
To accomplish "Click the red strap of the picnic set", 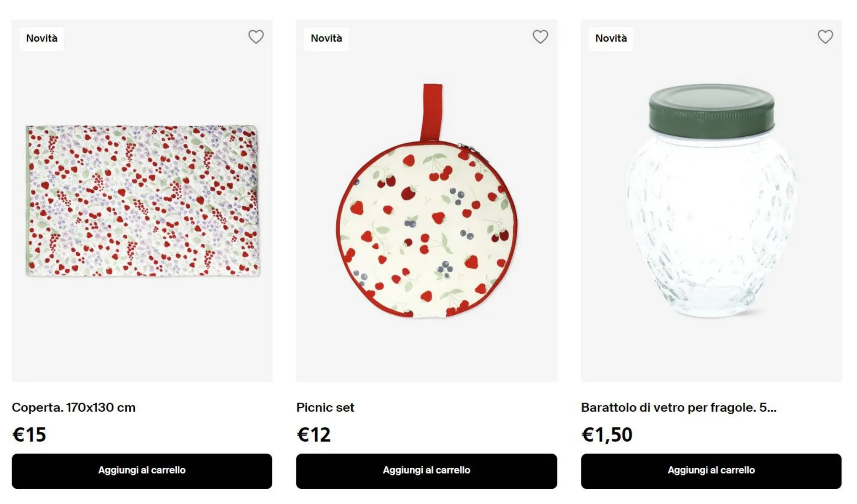I will tap(432, 112).
